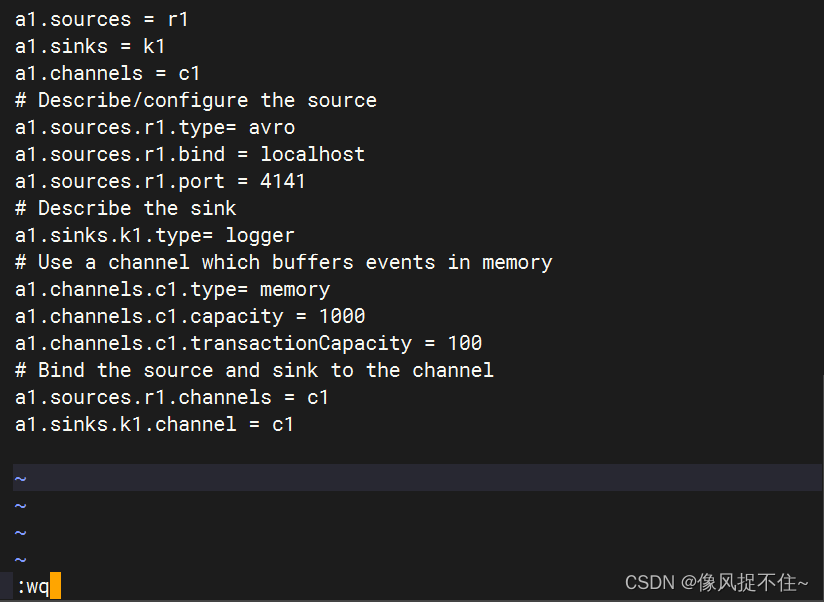Click the orange cursor after :wq
Image resolution: width=824 pixels, height=602 pixels.
[56, 586]
